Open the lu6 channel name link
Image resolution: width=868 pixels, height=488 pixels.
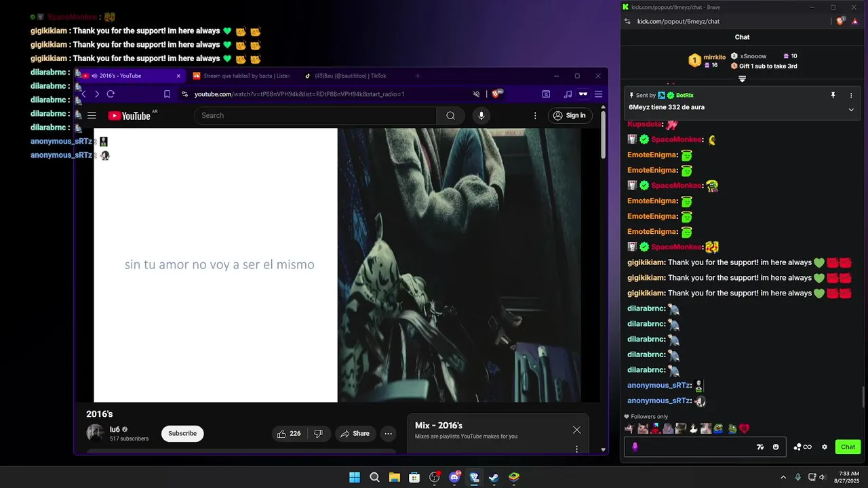(115, 430)
